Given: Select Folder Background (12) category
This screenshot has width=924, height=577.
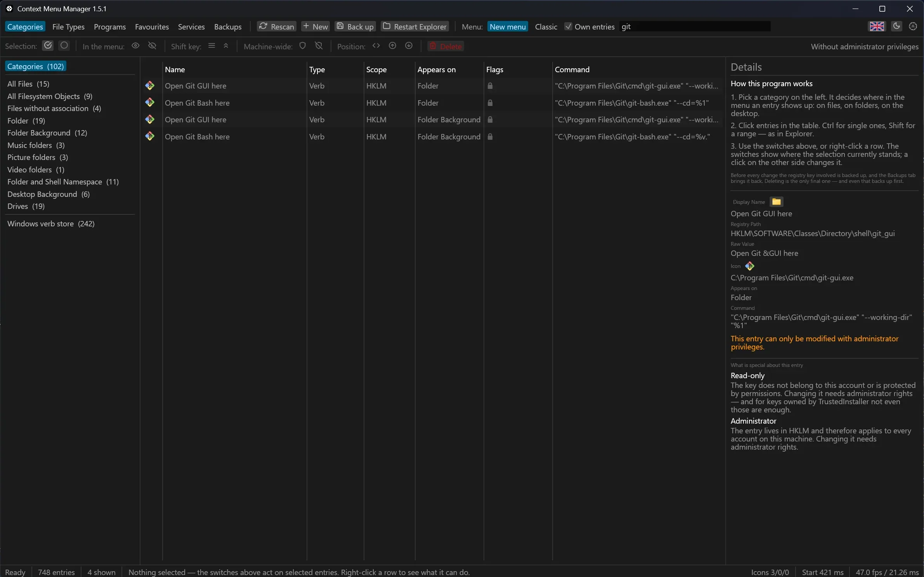Looking at the screenshot, I should coord(47,133).
